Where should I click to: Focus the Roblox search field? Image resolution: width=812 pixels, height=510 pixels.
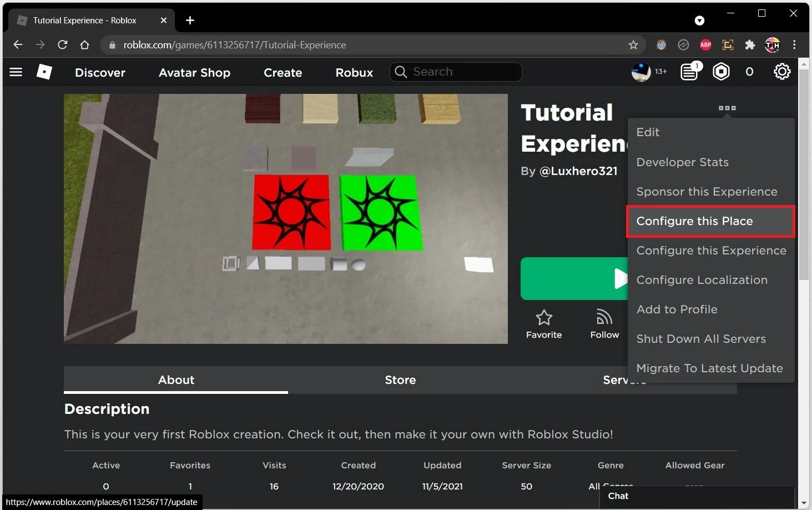point(456,72)
